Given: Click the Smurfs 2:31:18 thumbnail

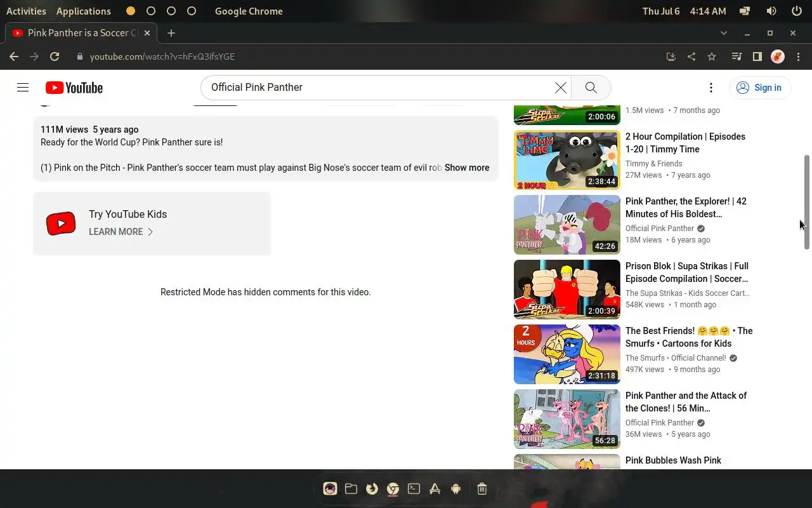Looking at the screenshot, I should 567,355.
